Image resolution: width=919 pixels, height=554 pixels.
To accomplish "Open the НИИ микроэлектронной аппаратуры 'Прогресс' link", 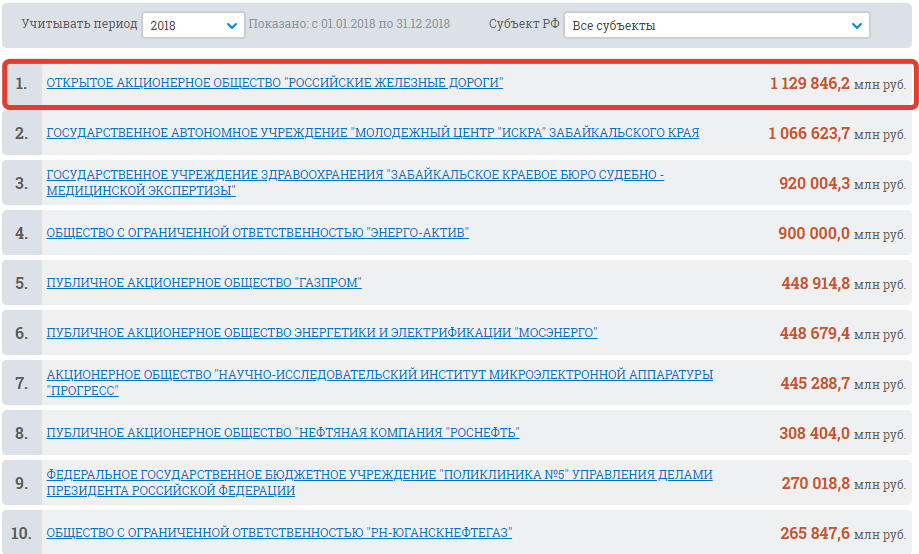I will click(x=379, y=382).
